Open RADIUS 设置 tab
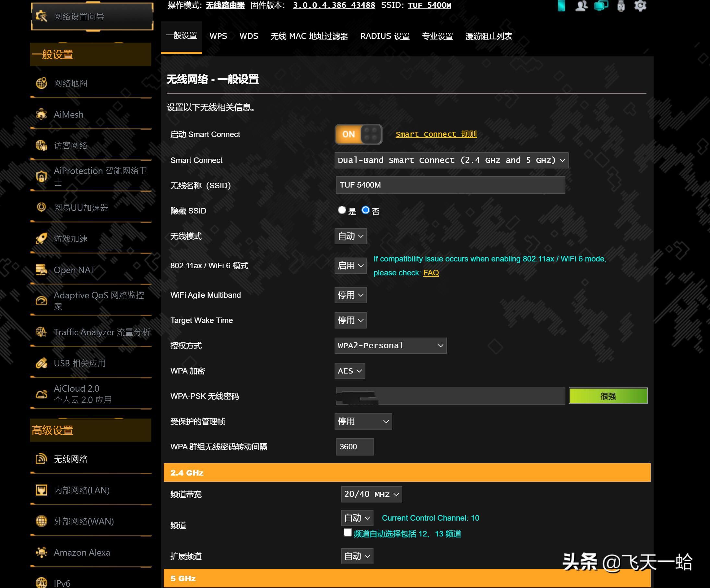 (385, 36)
